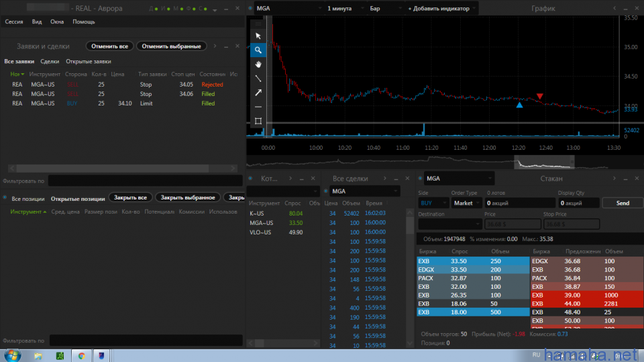The image size is (644, 362).
Task: Click the Все сделки vertical scrollbar
Action: click(409, 277)
